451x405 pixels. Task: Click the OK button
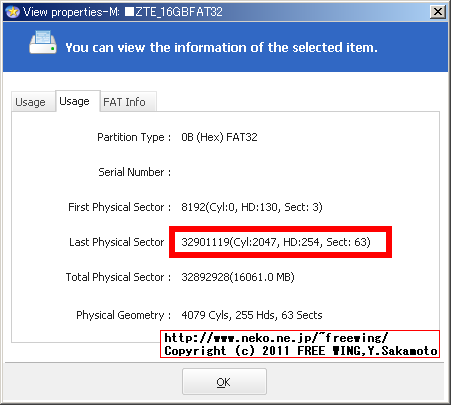224,382
